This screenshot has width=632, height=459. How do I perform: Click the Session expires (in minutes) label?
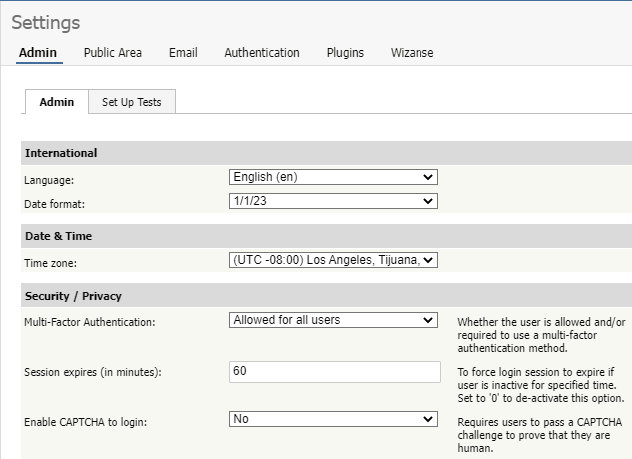click(93, 372)
